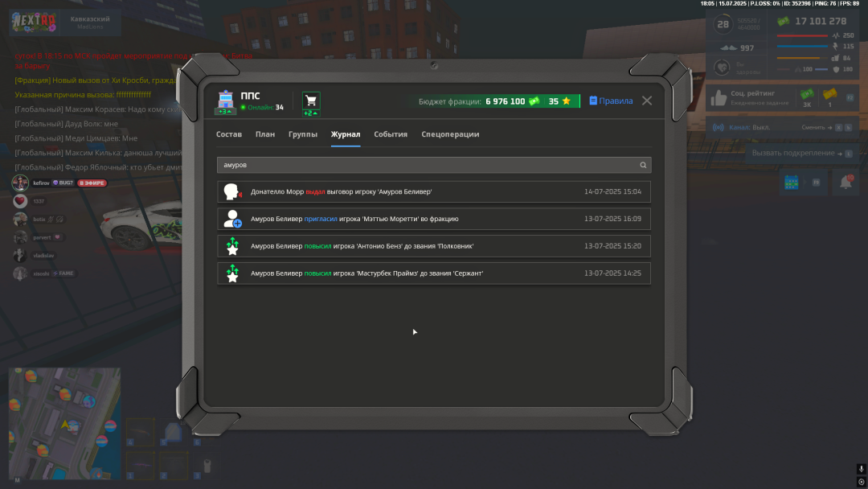This screenshot has width=868, height=489.
Task: Click the NextRP logo in the HUD
Action: pyautogui.click(x=34, y=22)
